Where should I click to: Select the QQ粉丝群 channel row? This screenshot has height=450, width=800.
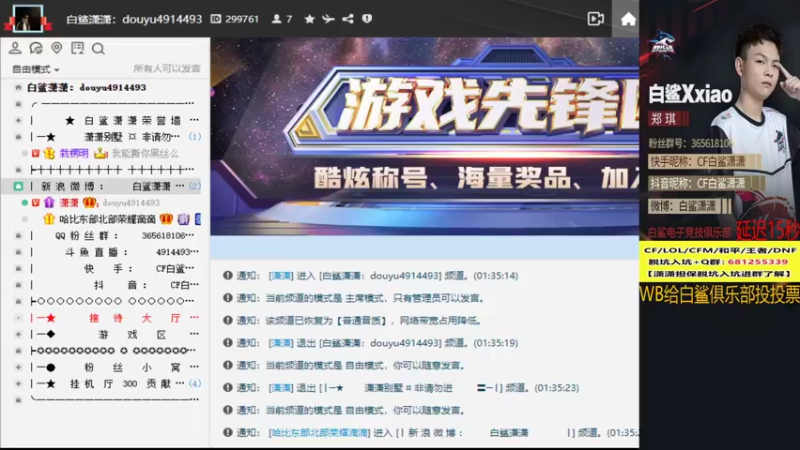(x=112, y=236)
